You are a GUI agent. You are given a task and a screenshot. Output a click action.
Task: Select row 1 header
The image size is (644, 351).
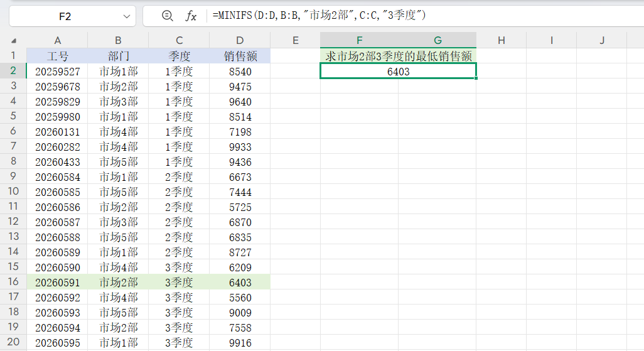13,56
